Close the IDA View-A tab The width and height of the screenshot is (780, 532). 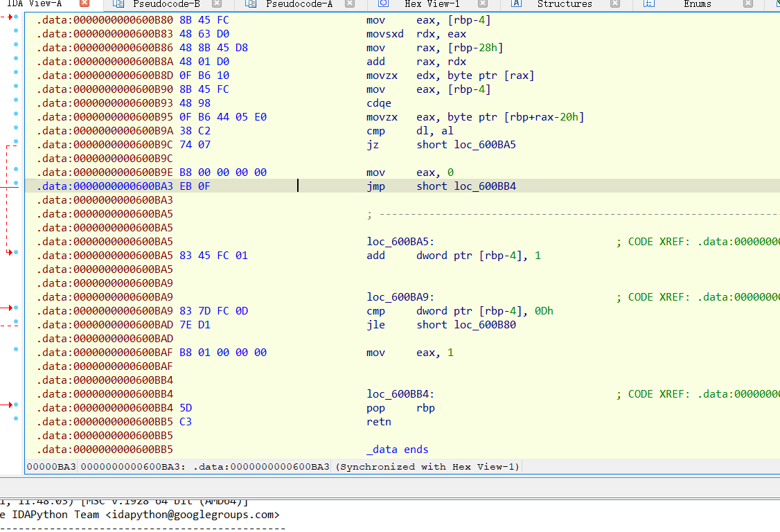pyautogui.click(x=85, y=3)
